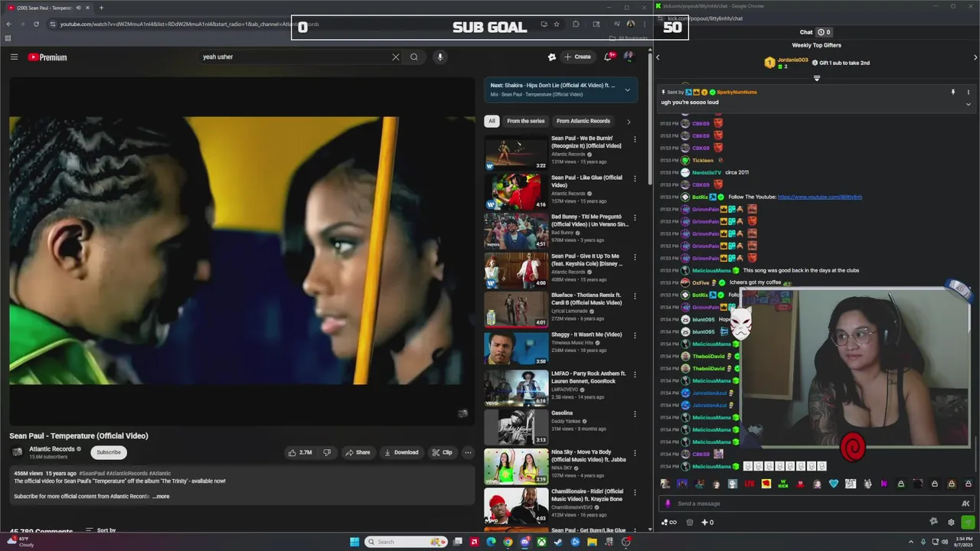The width and height of the screenshot is (980, 551).
Task: Show previous top gifter arrow
Action: (658, 57)
